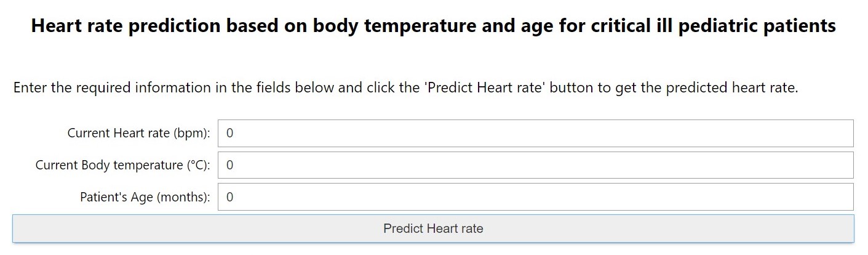
Task: Click the page title about heart rate prediction
Action: pyautogui.click(x=433, y=26)
